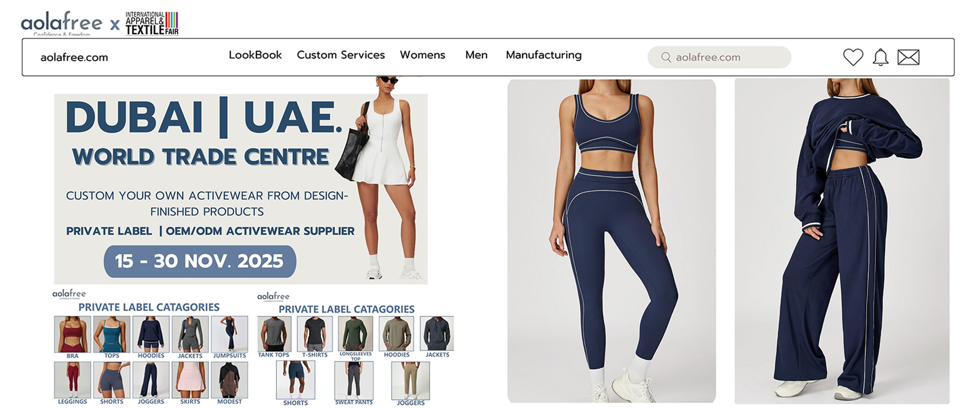Image resolution: width=980 pixels, height=408 pixels.
Task: Click the 15 - 30 NOV. 2025 button
Action: pos(200,261)
